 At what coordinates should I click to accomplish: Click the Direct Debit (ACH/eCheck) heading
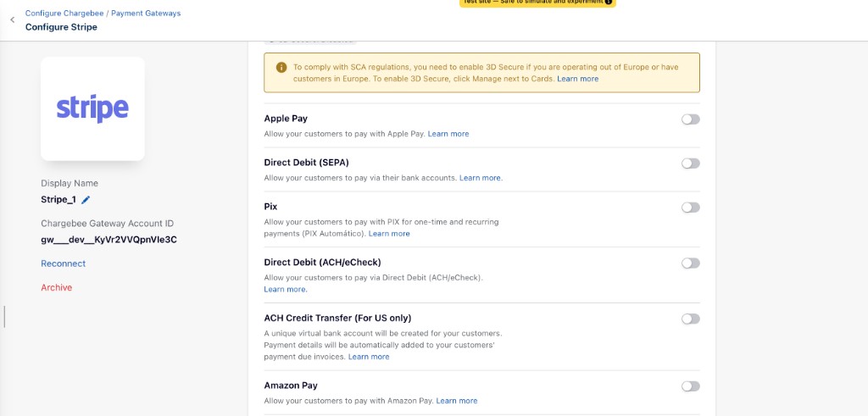point(322,262)
